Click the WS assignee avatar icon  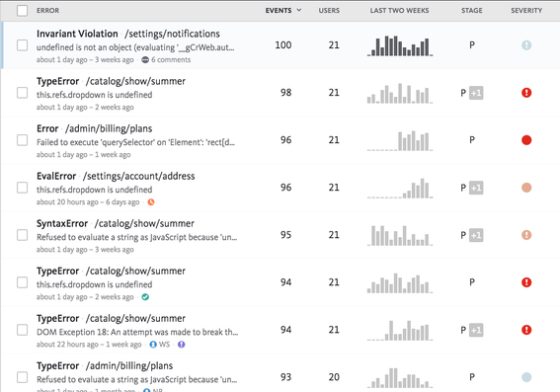click(153, 345)
